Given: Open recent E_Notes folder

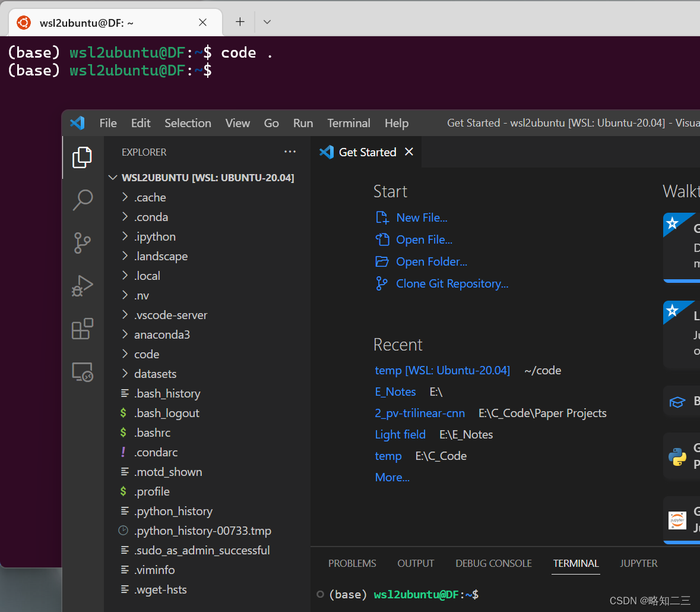Looking at the screenshot, I should pos(395,392).
